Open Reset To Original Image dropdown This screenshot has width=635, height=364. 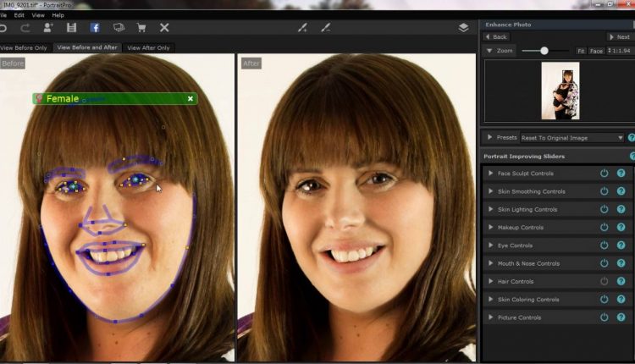click(x=571, y=138)
